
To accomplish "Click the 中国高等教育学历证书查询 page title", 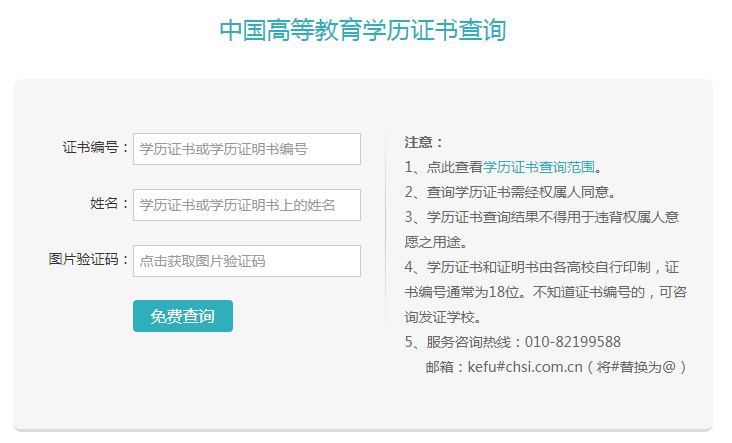I will pyautogui.click(x=363, y=31).
